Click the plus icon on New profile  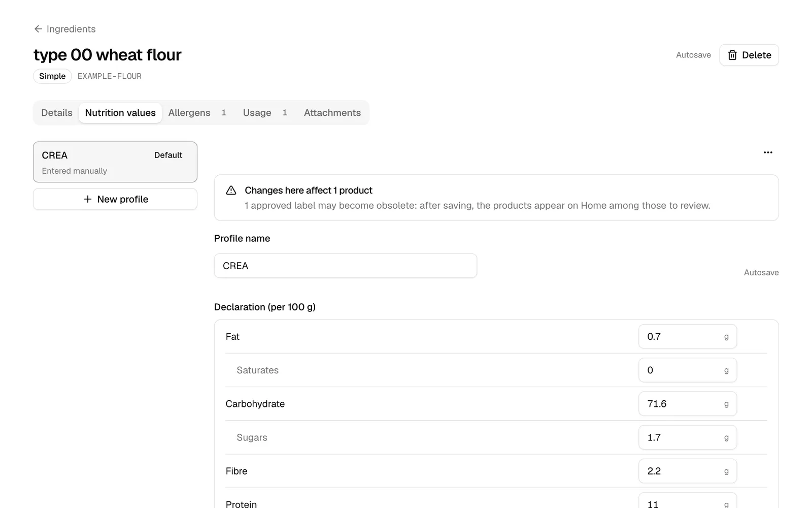coord(88,199)
